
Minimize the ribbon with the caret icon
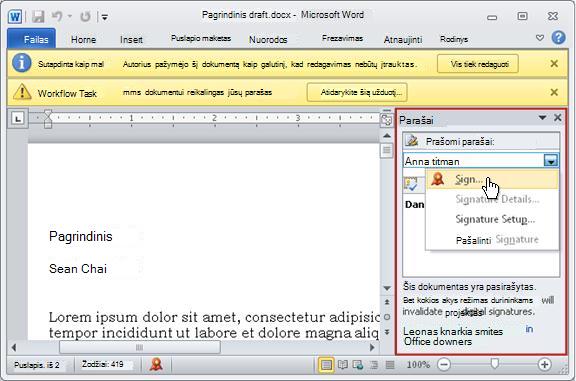coord(540,37)
